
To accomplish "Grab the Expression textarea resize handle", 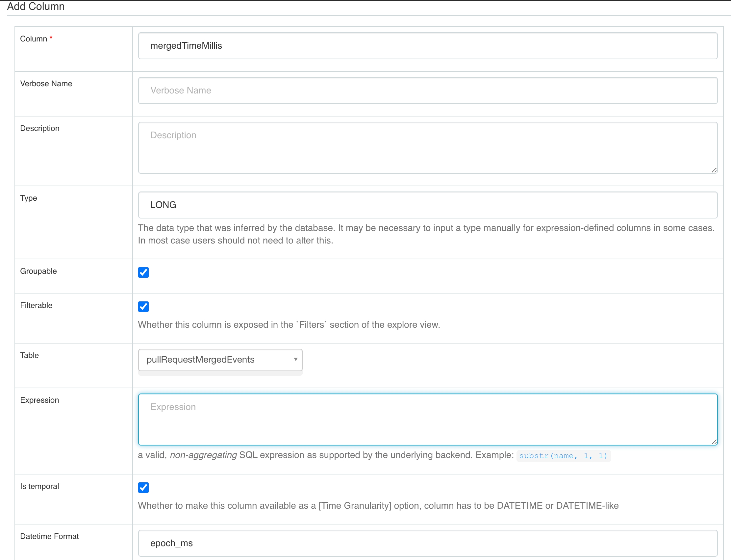I will click(x=714, y=442).
